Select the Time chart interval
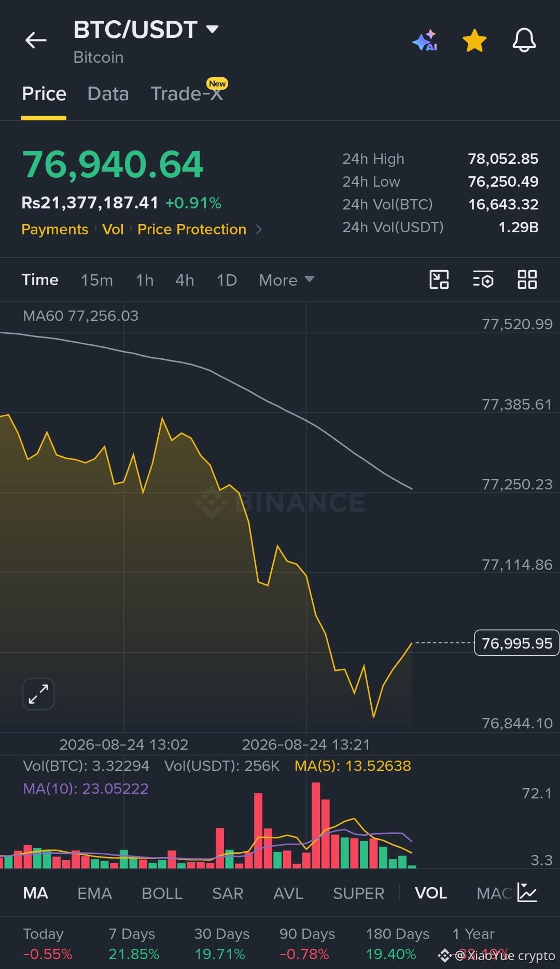 tap(40, 280)
